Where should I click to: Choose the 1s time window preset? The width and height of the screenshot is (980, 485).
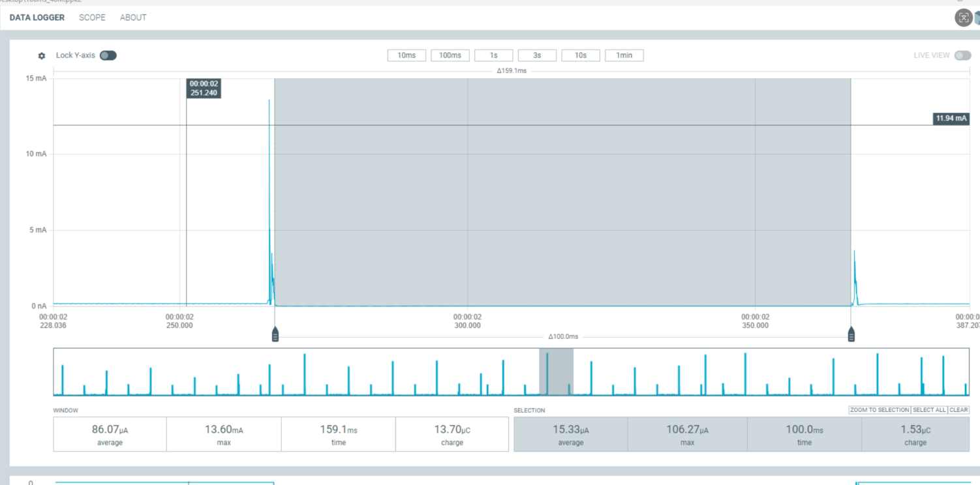click(x=493, y=55)
